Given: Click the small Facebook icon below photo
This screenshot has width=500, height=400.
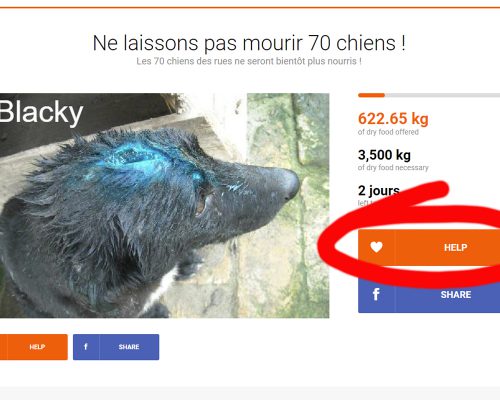Looking at the screenshot, I should [x=86, y=347].
